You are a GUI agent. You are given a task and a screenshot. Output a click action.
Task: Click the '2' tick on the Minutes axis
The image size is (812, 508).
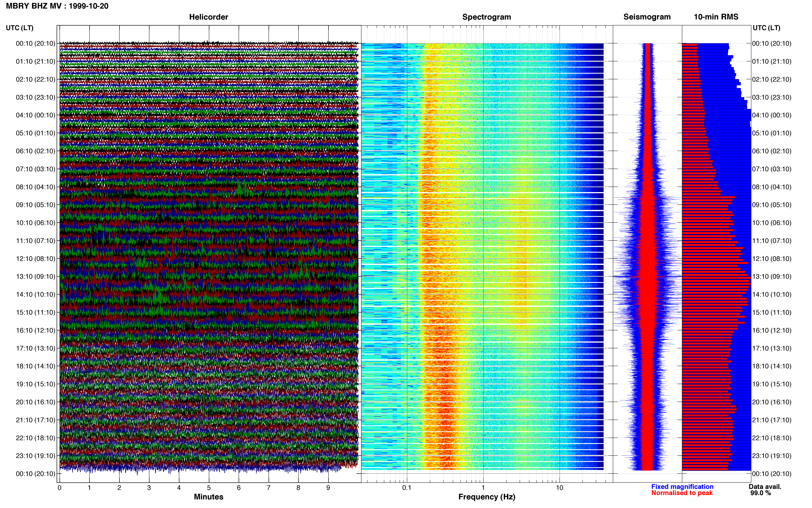[x=119, y=488]
